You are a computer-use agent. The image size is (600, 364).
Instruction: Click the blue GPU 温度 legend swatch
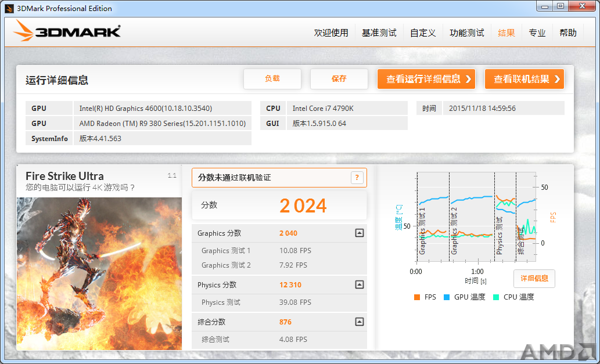coord(447,297)
